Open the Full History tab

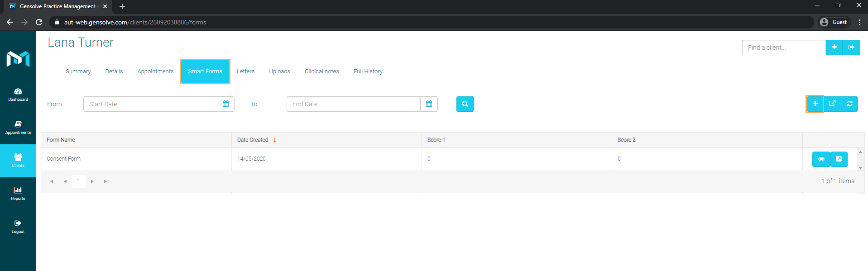point(368,71)
